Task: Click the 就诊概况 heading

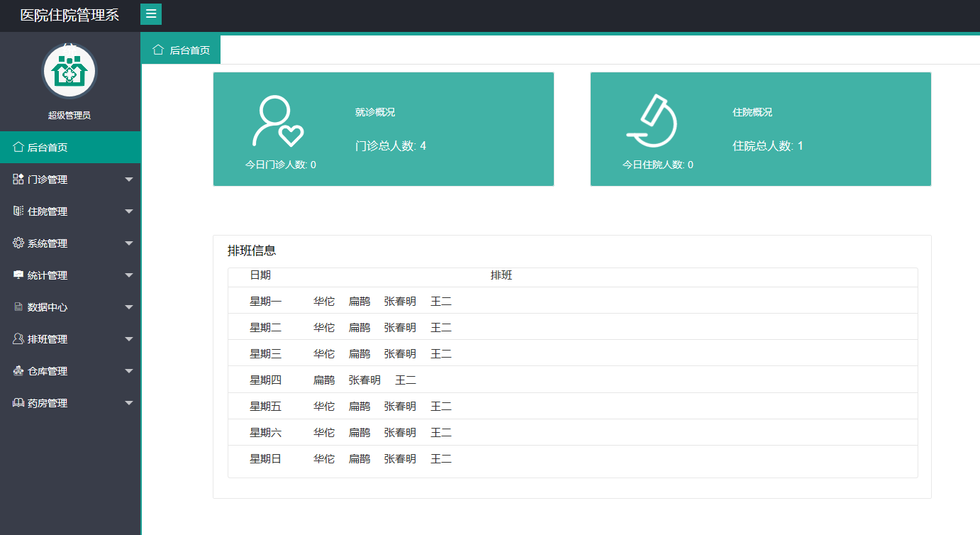Action: [x=375, y=112]
